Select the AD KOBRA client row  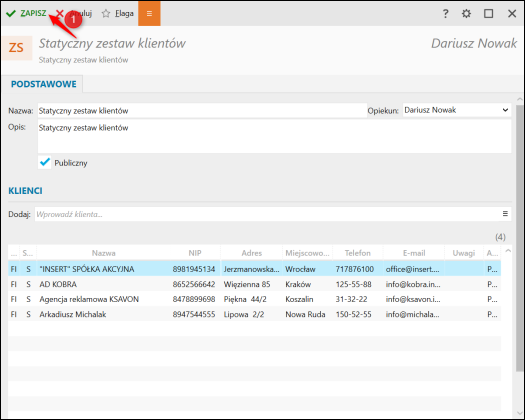click(254, 284)
